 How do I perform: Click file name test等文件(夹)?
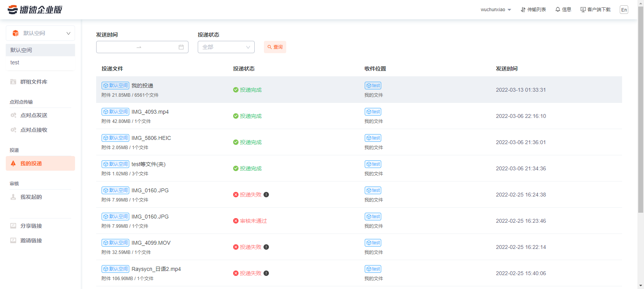pyautogui.click(x=148, y=164)
